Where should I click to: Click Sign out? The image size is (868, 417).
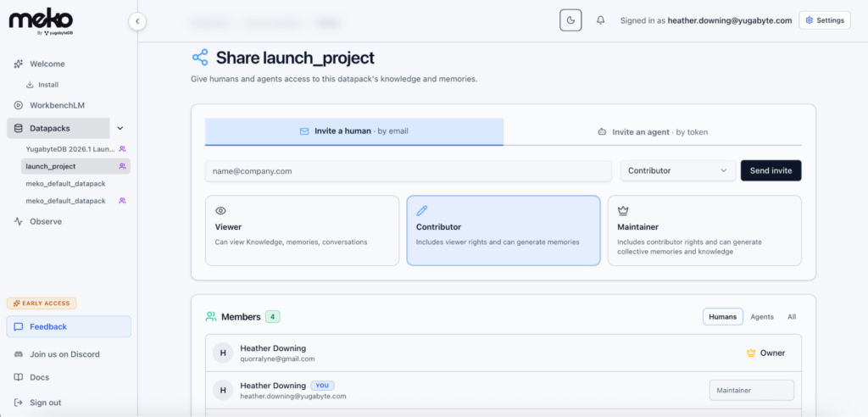tap(46, 403)
